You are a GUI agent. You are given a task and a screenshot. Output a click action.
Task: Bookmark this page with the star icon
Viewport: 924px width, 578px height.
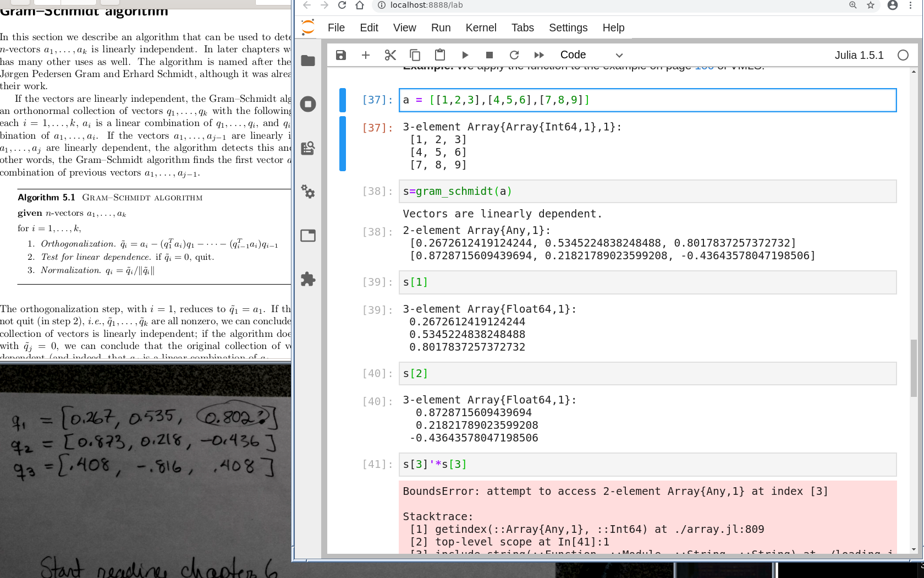(x=871, y=6)
